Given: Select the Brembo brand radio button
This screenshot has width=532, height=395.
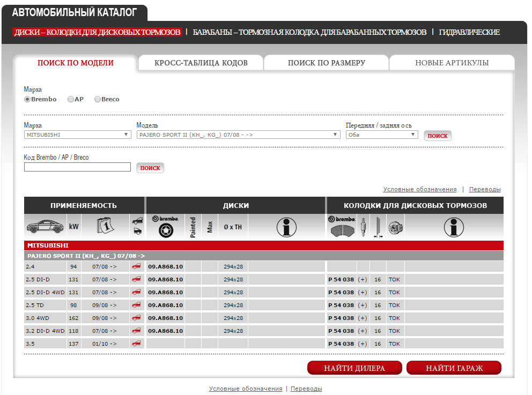Looking at the screenshot, I should point(27,99).
